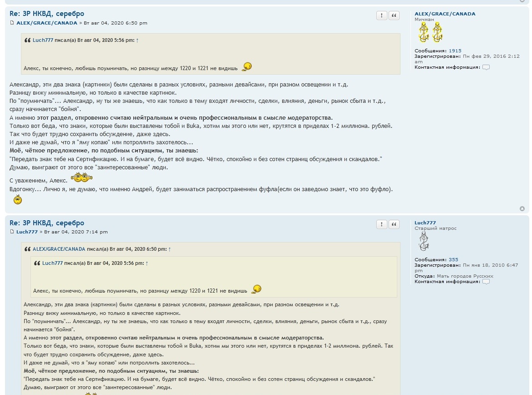Viewport: 532px width, 395px height.
Task: Open the second post title by Luch777
Action: [x=46, y=223]
